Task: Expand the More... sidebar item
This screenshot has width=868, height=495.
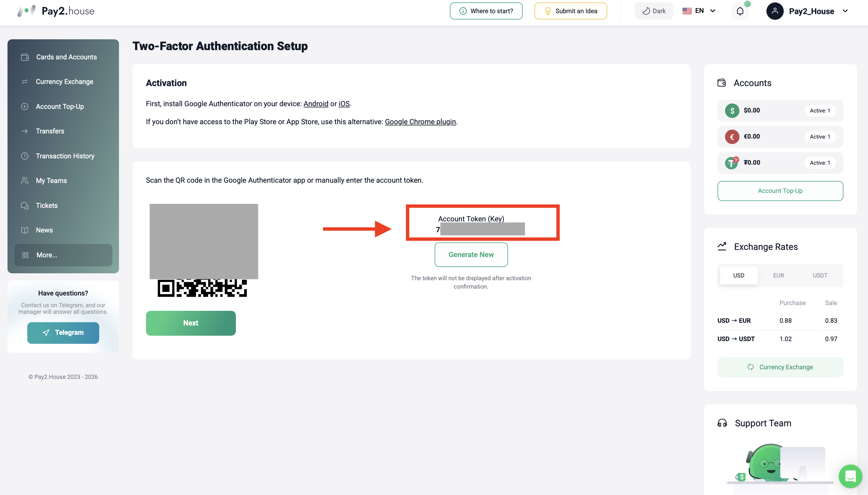Action: 63,255
